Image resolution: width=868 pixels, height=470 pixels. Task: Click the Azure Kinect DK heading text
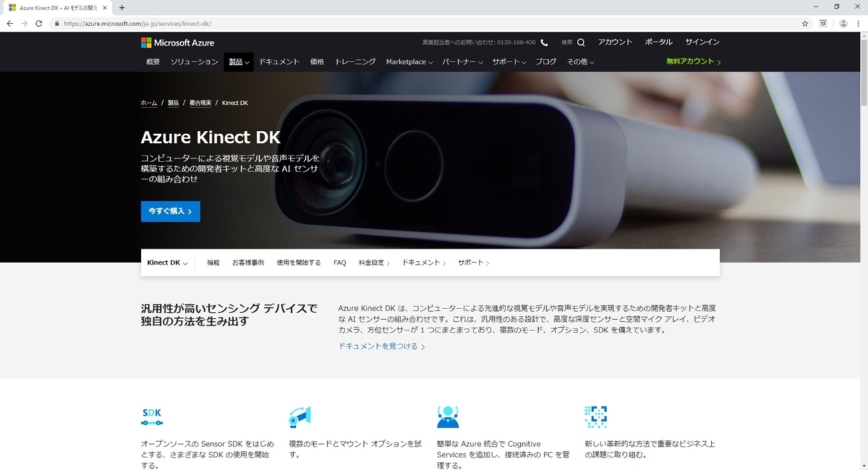pyautogui.click(x=210, y=137)
